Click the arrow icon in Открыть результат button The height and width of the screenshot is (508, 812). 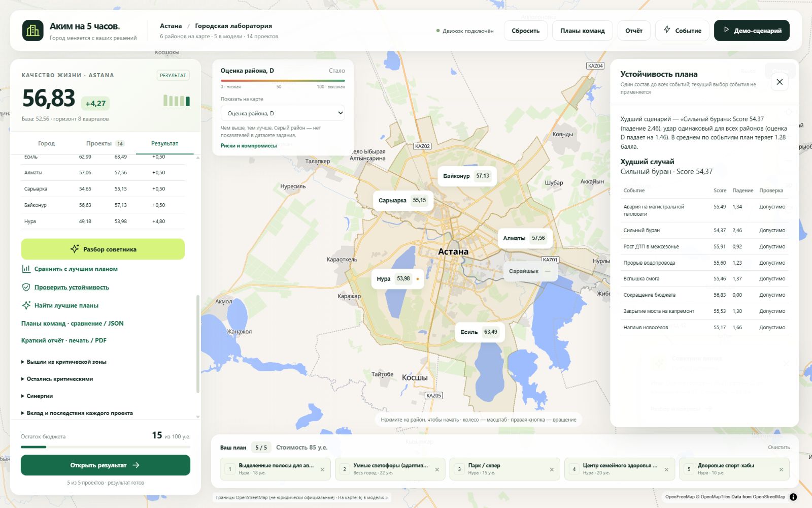point(136,465)
